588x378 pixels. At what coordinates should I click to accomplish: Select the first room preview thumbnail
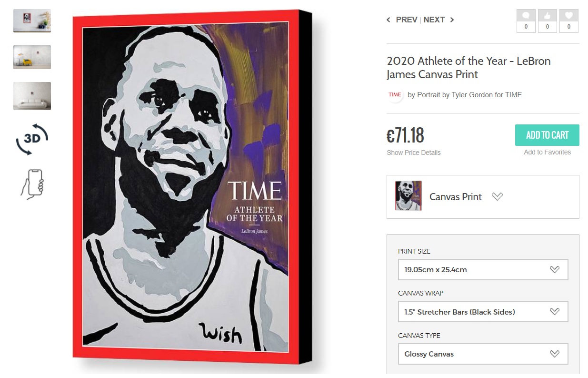(x=32, y=21)
